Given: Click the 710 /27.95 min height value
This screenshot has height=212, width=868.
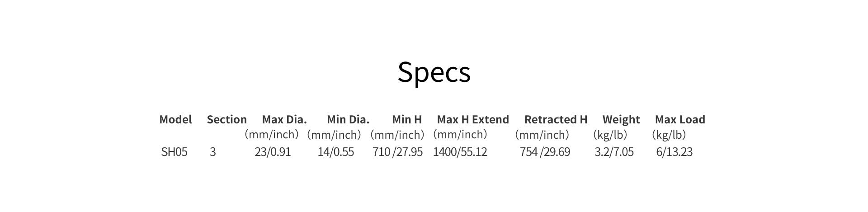Looking at the screenshot, I should click(x=397, y=152).
